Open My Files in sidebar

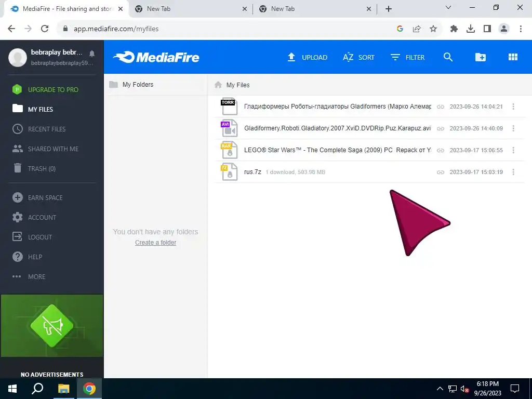click(33, 109)
